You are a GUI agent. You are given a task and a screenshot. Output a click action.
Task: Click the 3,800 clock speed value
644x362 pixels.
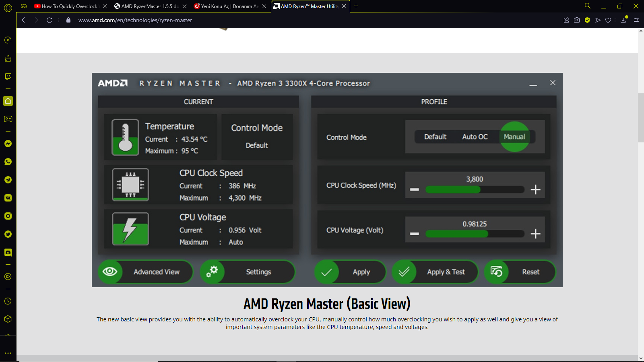pos(475,179)
